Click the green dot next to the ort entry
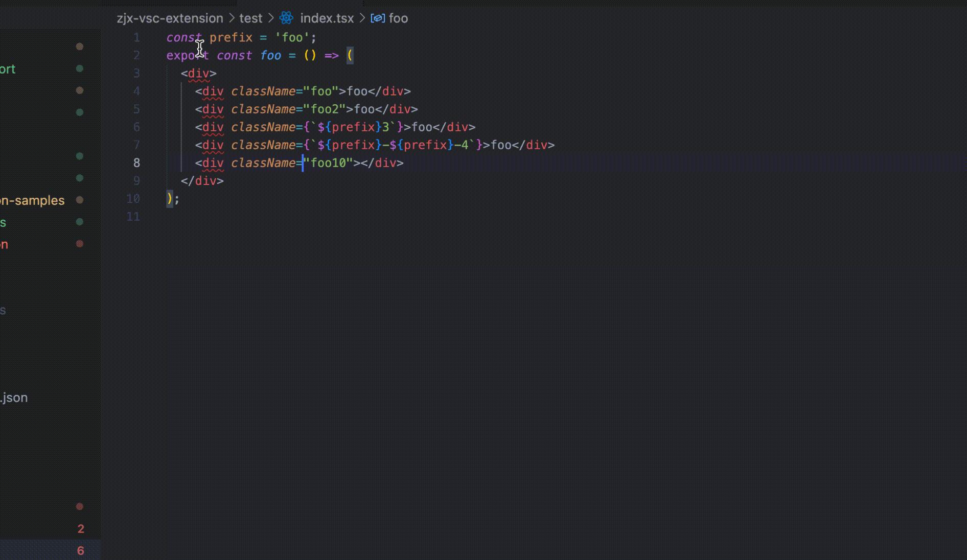Screen dimensions: 967x560 (79, 68)
